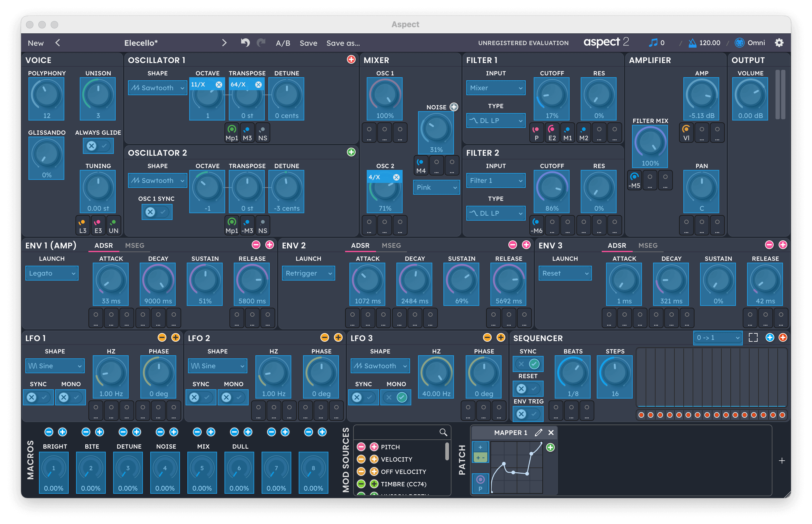
Task: Toggle LFO 3 MONO switch
Action: pos(395,397)
